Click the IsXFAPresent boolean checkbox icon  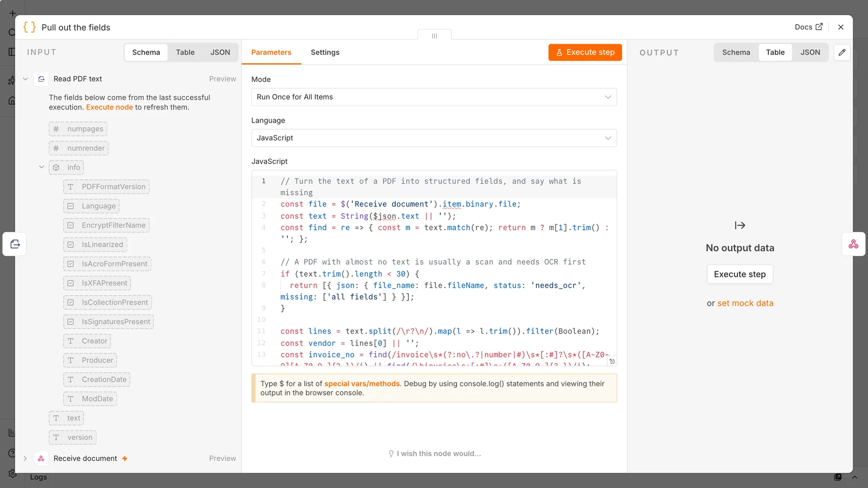[71, 283]
